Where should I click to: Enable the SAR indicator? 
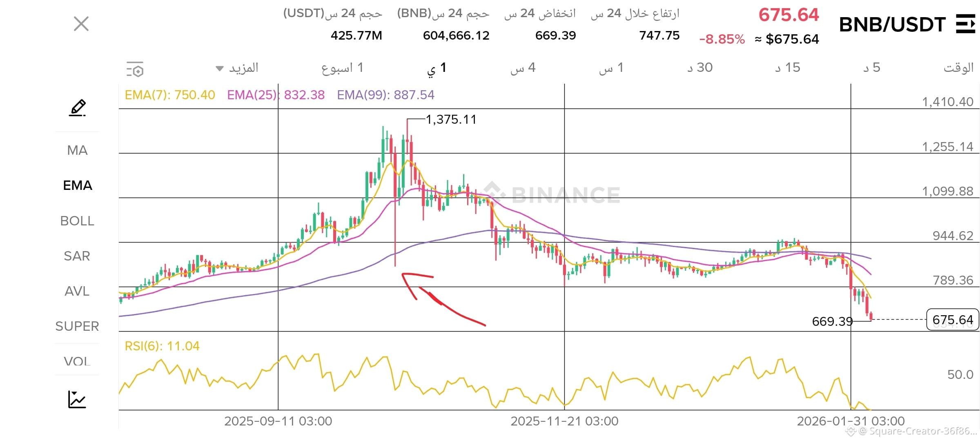(77, 256)
